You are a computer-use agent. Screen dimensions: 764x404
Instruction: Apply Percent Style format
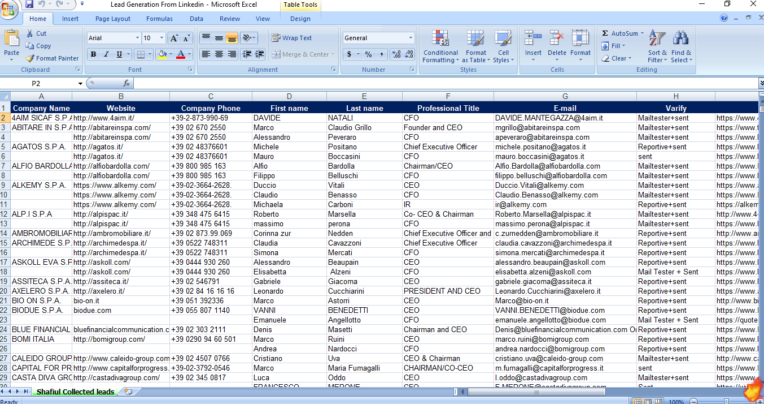click(x=368, y=55)
